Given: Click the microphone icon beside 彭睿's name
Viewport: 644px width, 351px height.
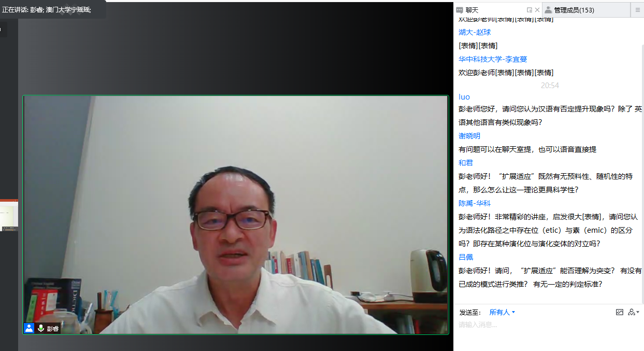Looking at the screenshot, I should (40, 328).
